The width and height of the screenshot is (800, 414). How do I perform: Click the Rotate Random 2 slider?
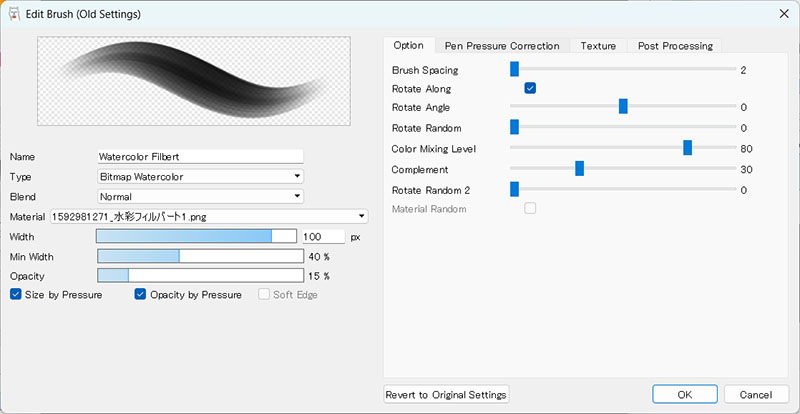tap(623, 190)
